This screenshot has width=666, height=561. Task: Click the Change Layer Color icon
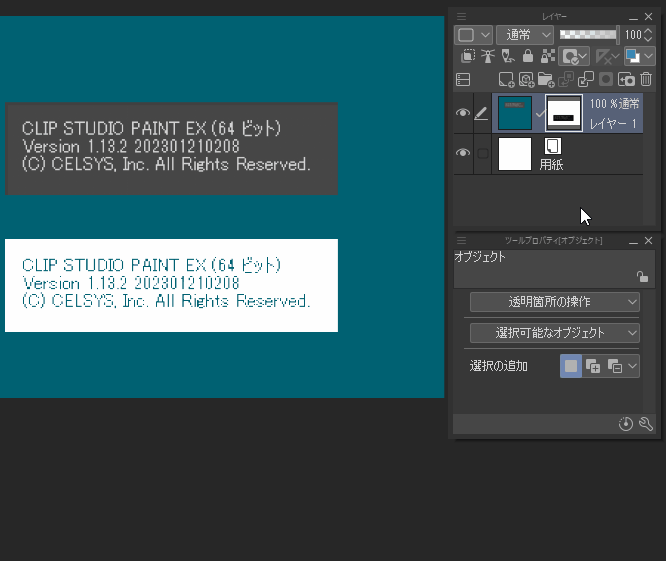633,56
